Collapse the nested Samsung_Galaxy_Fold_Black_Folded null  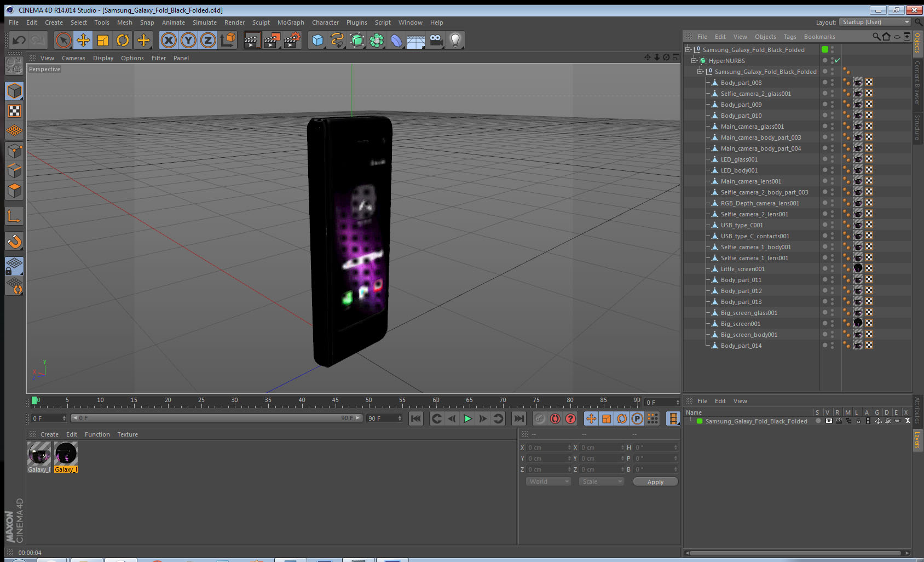click(x=700, y=72)
